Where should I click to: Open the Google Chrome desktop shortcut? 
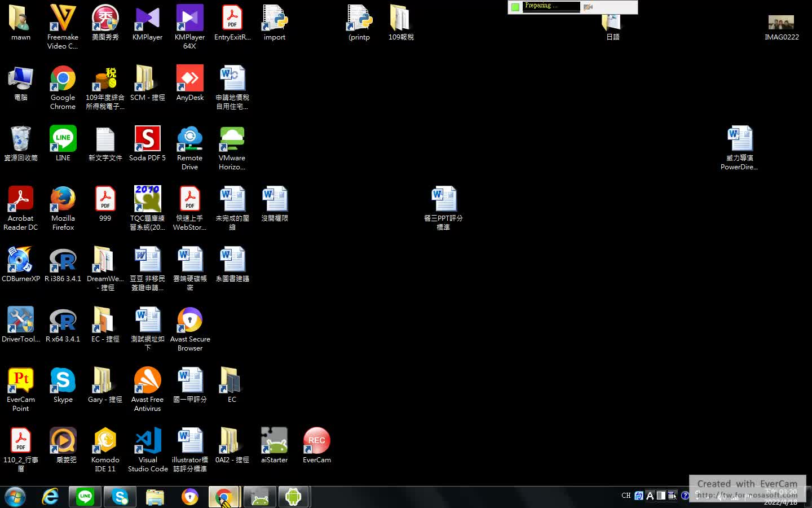pyautogui.click(x=63, y=79)
